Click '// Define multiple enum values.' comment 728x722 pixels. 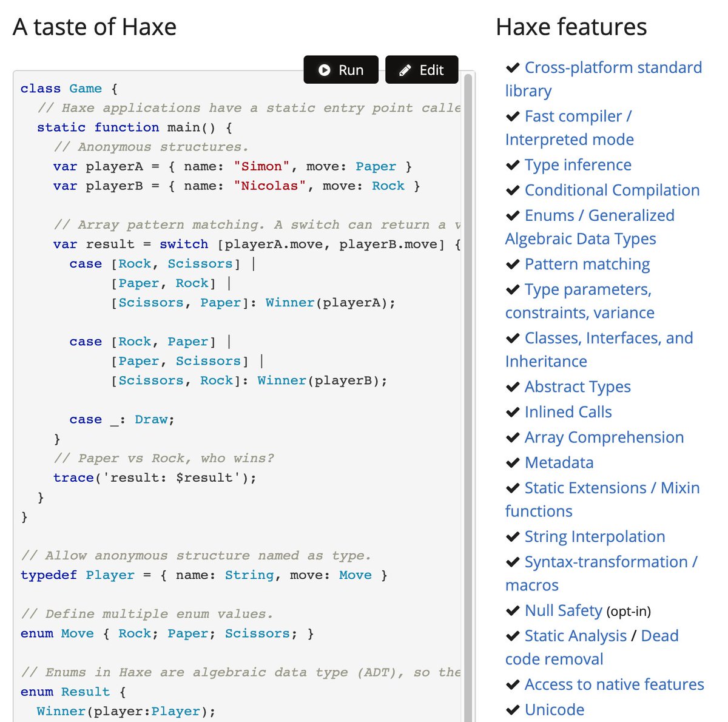(x=147, y=613)
